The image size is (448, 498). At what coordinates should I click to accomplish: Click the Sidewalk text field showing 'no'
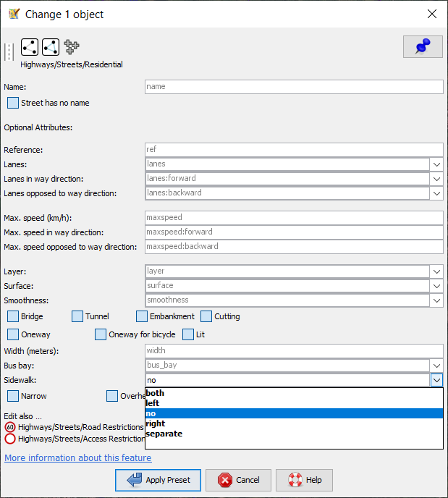(x=287, y=380)
